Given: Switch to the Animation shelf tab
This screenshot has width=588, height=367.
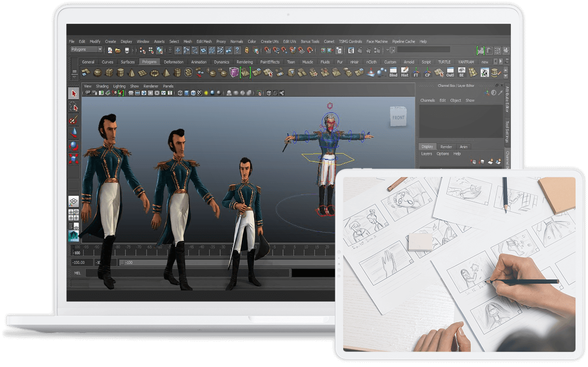Looking at the screenshot, I should coord(199,62).
